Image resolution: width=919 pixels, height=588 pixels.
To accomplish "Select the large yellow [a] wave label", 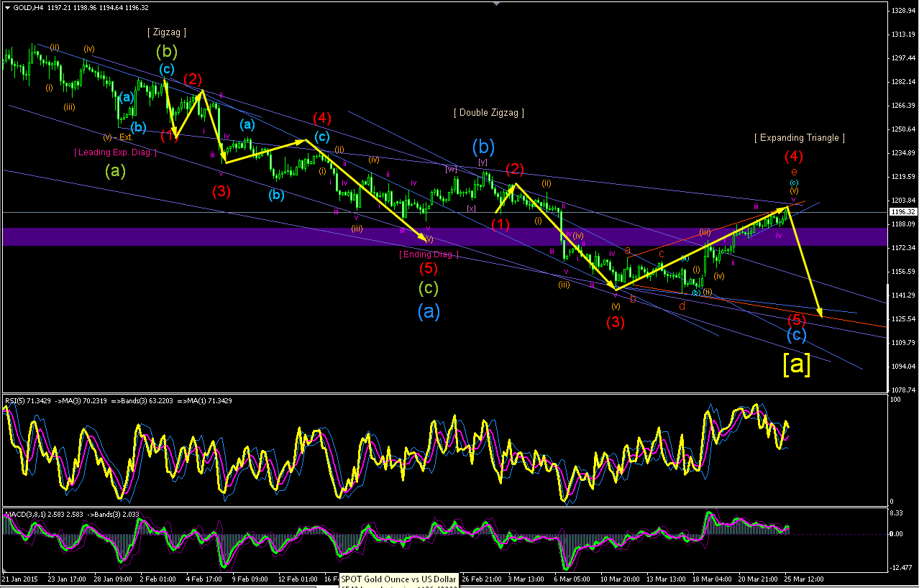I will [x=797, y=364].
